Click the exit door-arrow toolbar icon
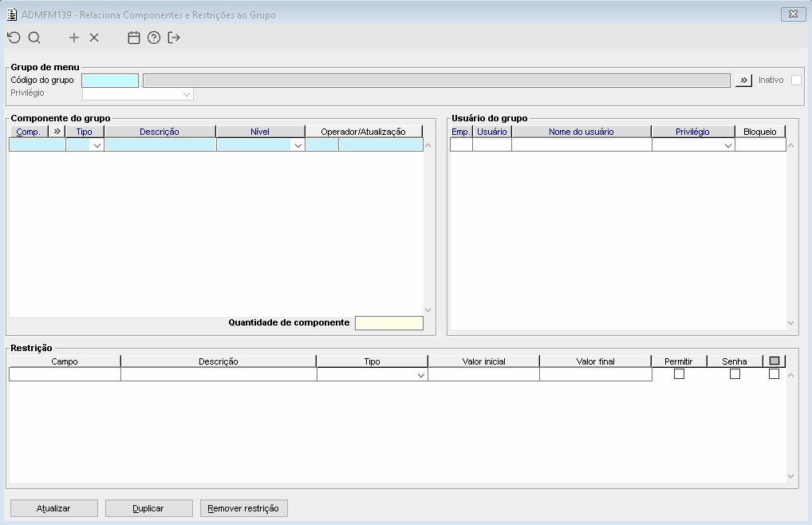 [174, 37]
